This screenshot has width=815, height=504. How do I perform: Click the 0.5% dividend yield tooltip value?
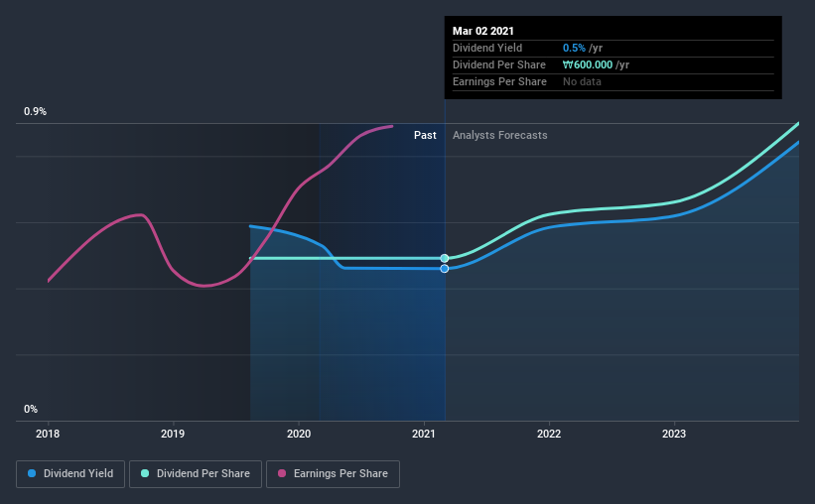point(574,48)
